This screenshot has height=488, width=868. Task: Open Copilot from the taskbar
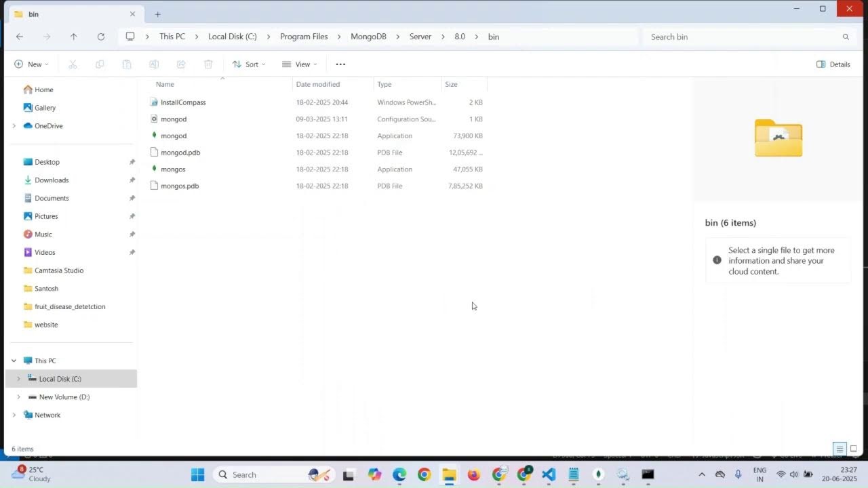coord(374,474)
